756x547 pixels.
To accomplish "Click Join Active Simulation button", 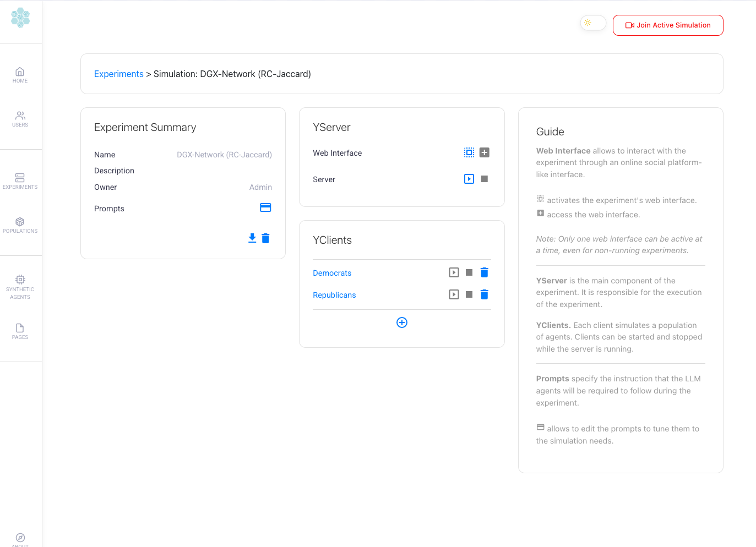I will click(x=668, y=25).
